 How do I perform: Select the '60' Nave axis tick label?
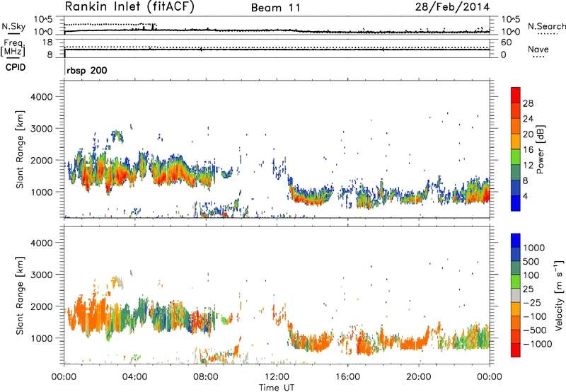coord(506,42)
